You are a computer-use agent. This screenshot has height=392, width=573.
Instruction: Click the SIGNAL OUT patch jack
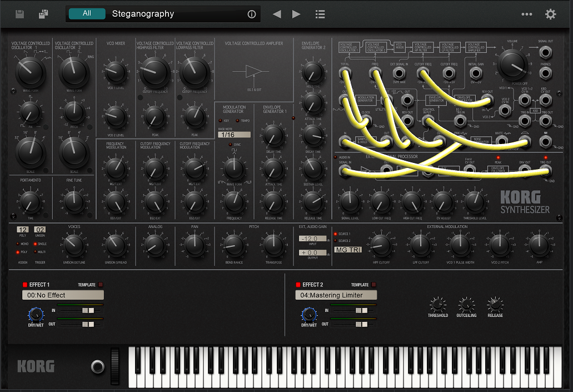546,52
